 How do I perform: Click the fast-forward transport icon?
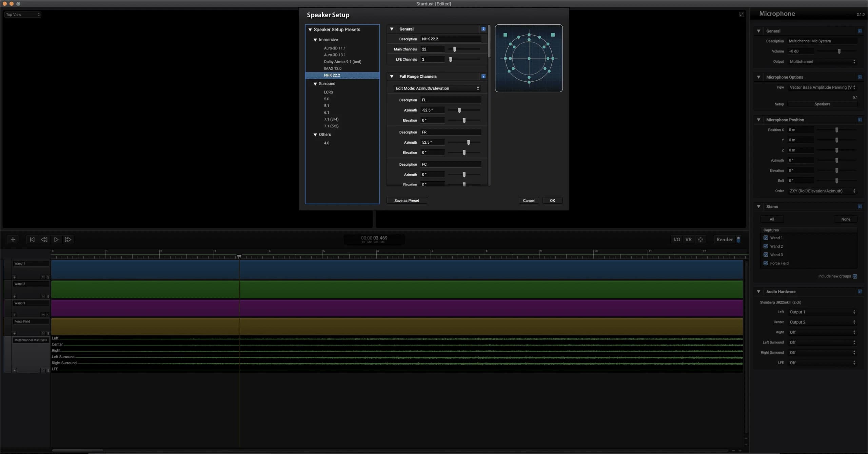(x=68, y=239)
